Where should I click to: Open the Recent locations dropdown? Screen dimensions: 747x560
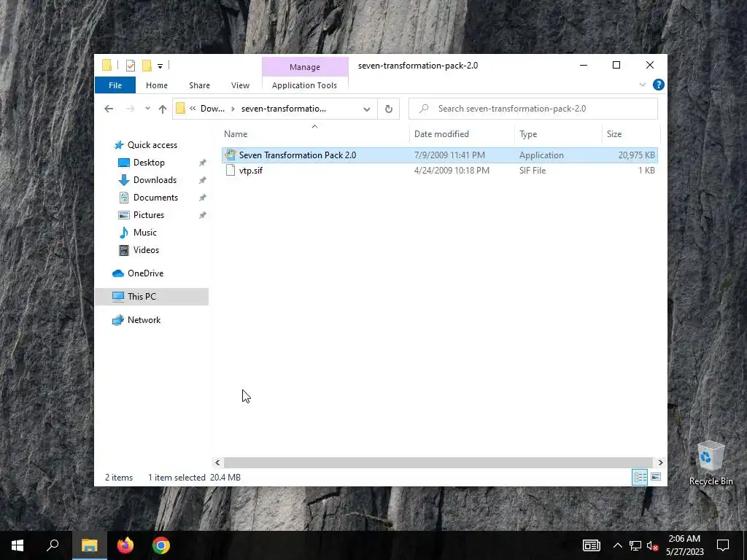pyautogui.click(x=147, y=109)
